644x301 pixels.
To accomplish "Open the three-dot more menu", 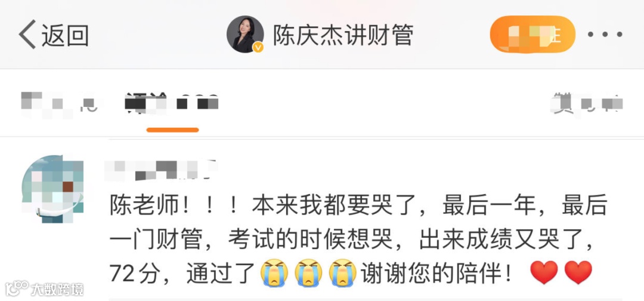I will pos(605,35).
